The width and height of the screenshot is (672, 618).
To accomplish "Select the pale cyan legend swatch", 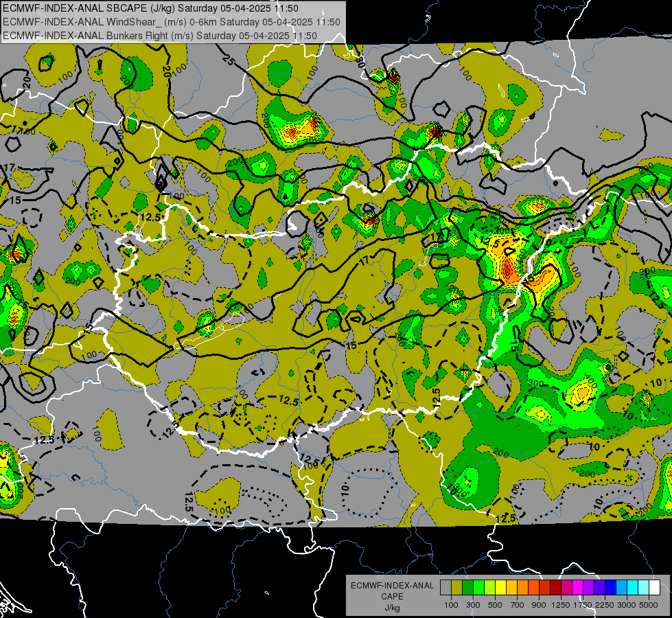I will (644, 588).
